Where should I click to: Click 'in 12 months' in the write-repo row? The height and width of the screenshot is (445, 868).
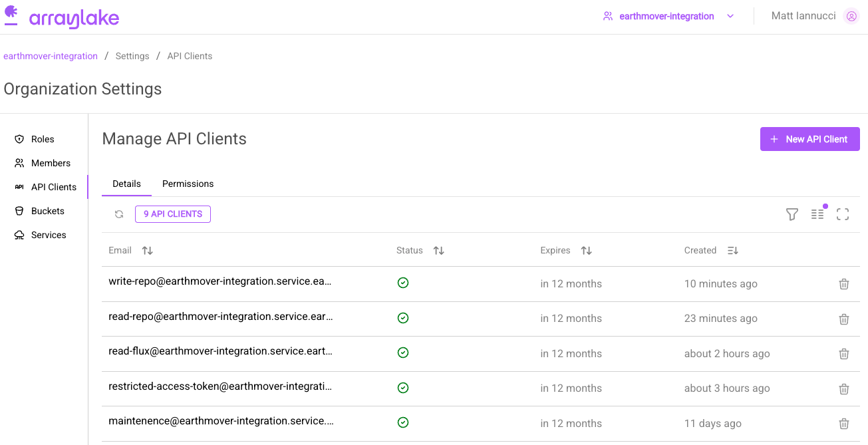coord(571,284)
